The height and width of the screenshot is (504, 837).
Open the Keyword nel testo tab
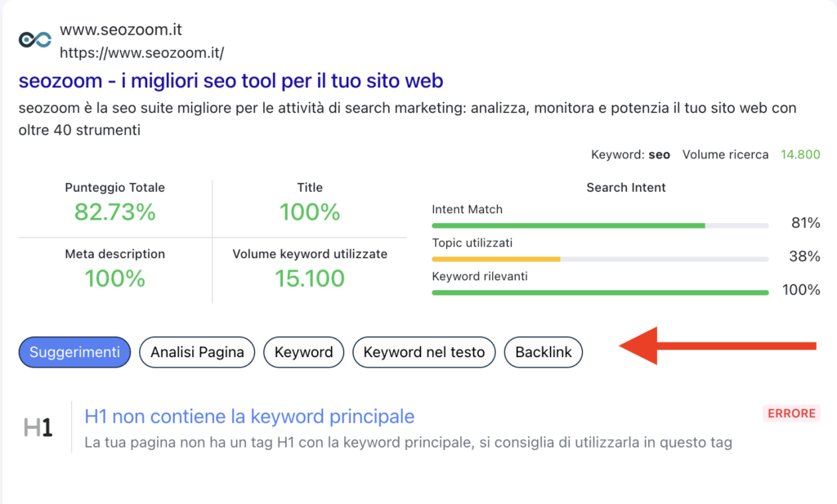(x=423, y=352)
